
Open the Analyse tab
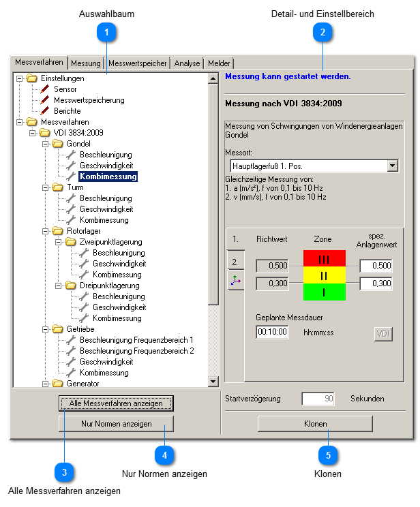[187, 63]
